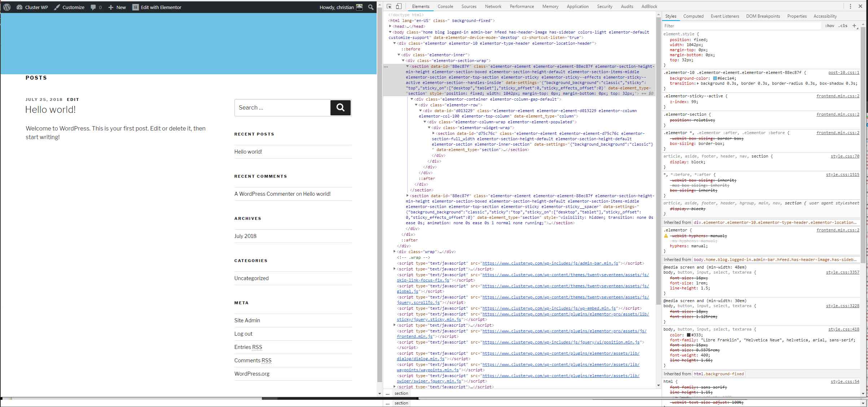Collapse the body element tree node
868x407 pixels.
coord(390,32)
